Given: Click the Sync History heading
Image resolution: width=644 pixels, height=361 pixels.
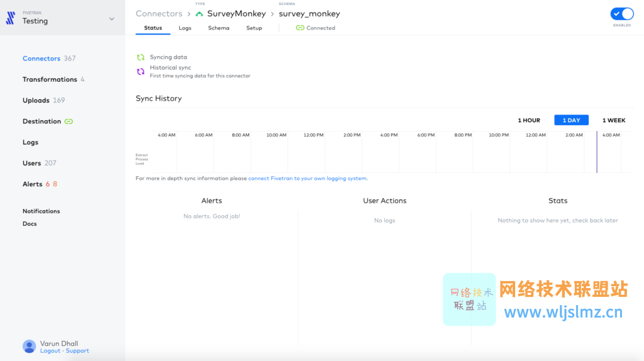Looking at the screenshot, I should (158, 99).
